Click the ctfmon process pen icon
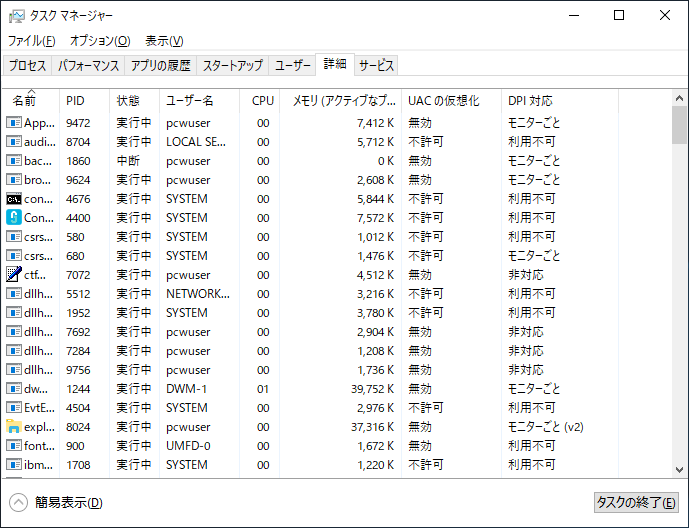689x528 pixels. click(x=14, y=275)
